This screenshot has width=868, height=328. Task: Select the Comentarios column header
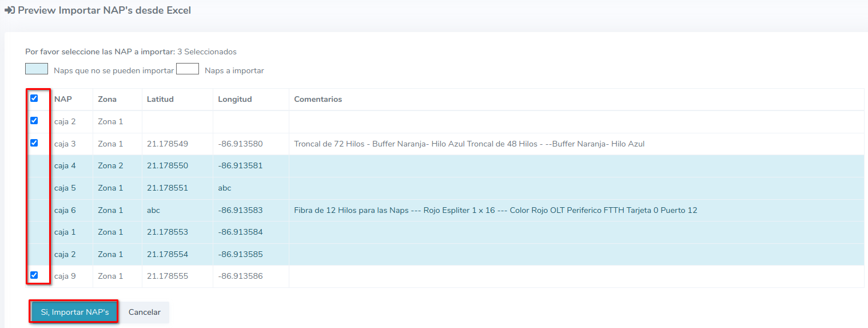[318, 99]
